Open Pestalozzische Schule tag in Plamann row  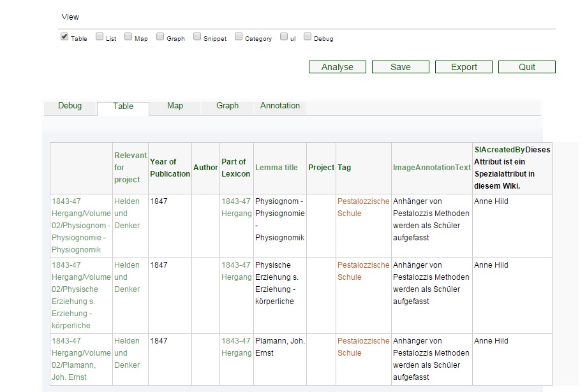363,347
